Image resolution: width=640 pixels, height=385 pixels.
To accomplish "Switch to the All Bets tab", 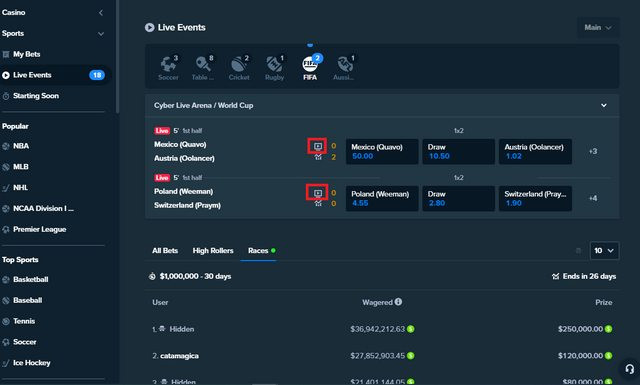I will pos(165,251).
